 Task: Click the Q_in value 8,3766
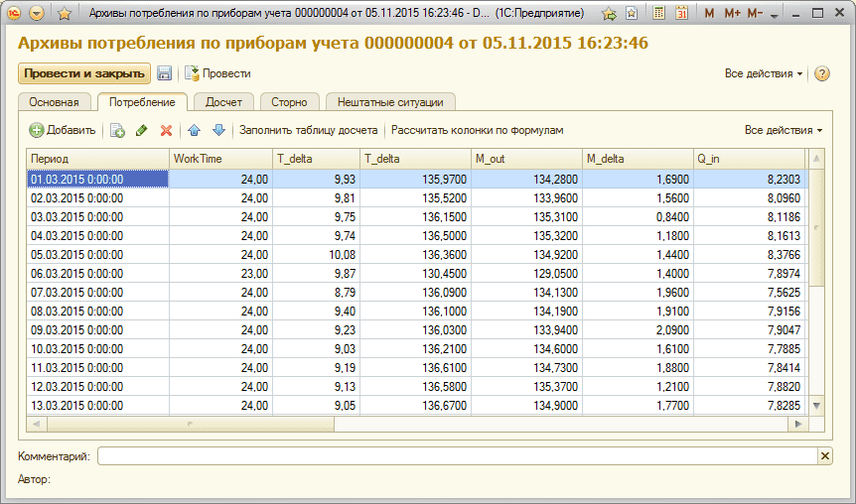749,255
